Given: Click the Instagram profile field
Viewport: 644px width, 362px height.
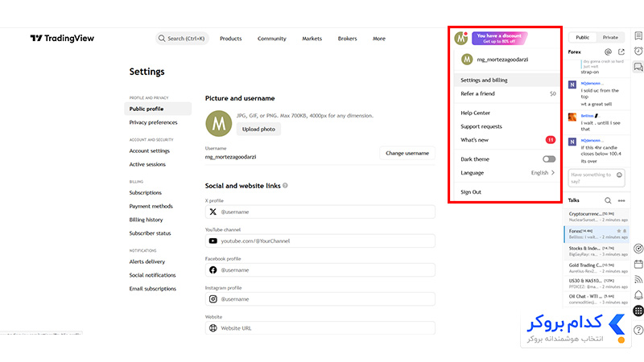Looking at the screenshot, I should pos(320,299).
